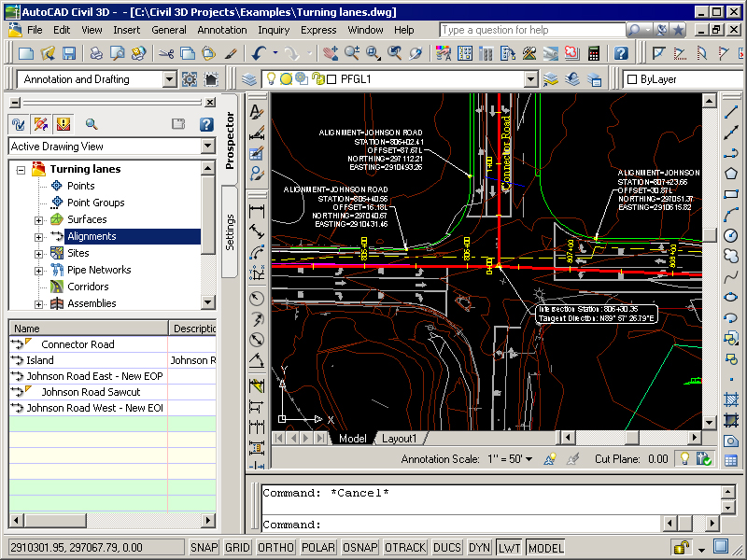The height and width of the screenshot is (560, 747).
Task: Click the Cut scissors icon
Action: 166,53
